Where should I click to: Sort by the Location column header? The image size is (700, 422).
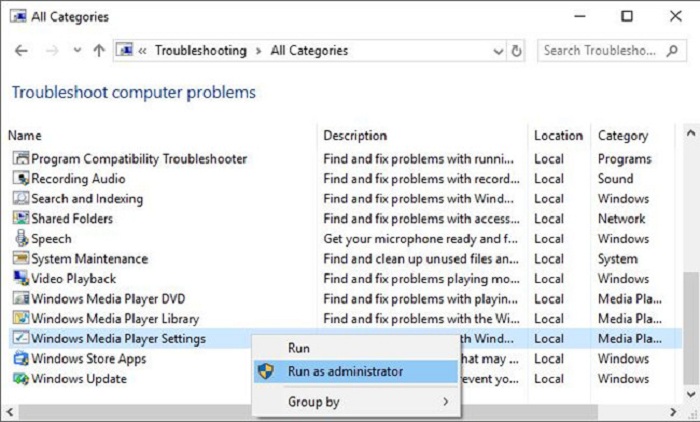tap(558, 135)
